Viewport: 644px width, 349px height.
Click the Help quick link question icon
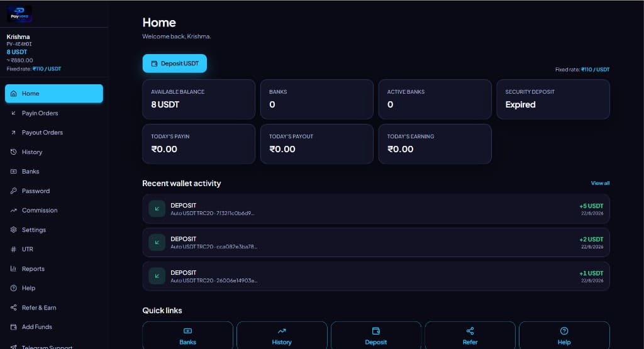pyautogui.click(x=564, y=331)
